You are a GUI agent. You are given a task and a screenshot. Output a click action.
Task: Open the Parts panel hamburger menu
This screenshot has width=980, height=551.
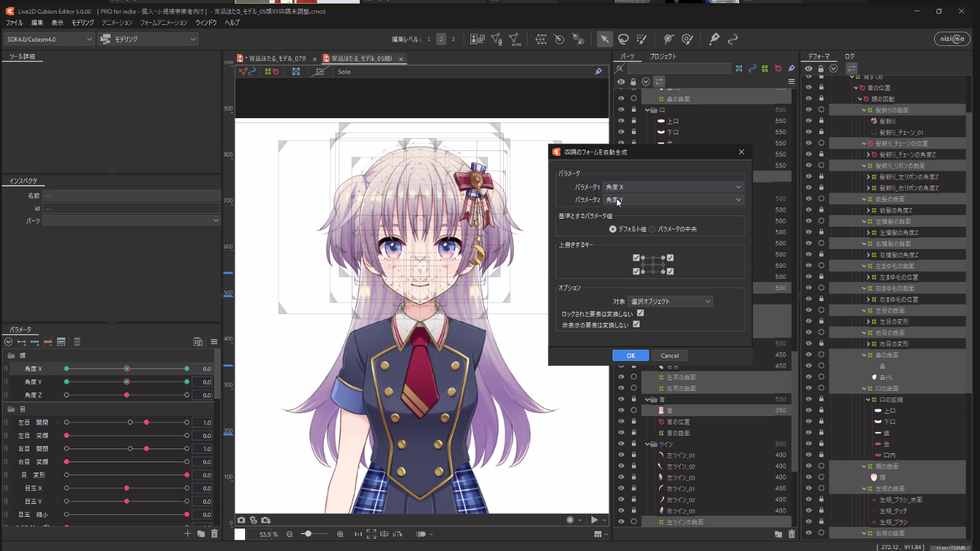[x=791, y=81]
